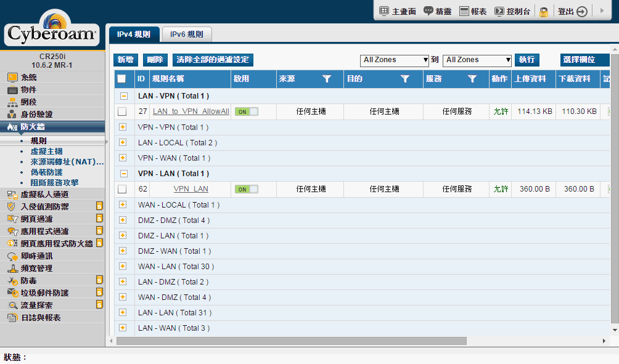The height and width of the screenshot is (364, 619).
Task: Select the 來源端轉址(NAT) submenu item
Action: click(67, 162)
